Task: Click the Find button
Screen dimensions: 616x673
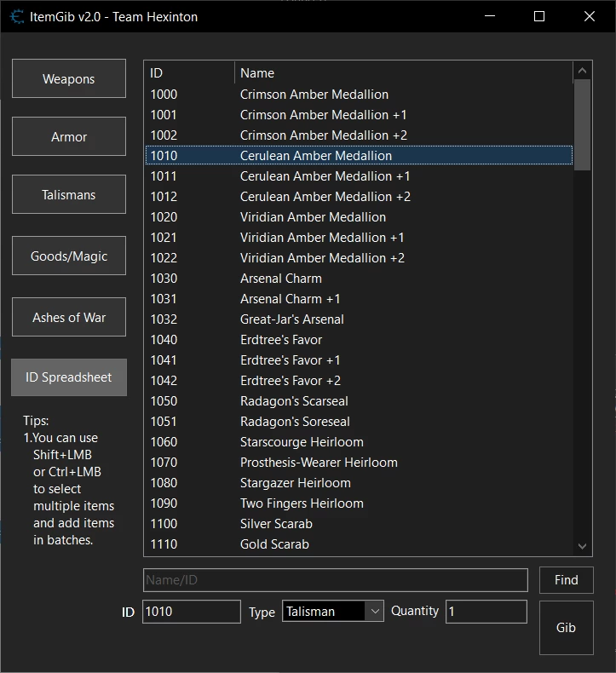Action: coord(566,580)
